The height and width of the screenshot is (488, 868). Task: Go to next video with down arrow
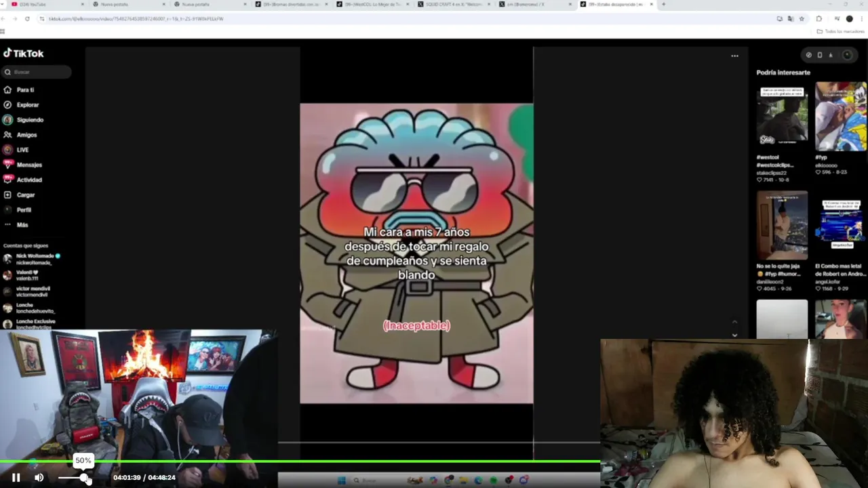pyautogui.click(x=734, y=334)
